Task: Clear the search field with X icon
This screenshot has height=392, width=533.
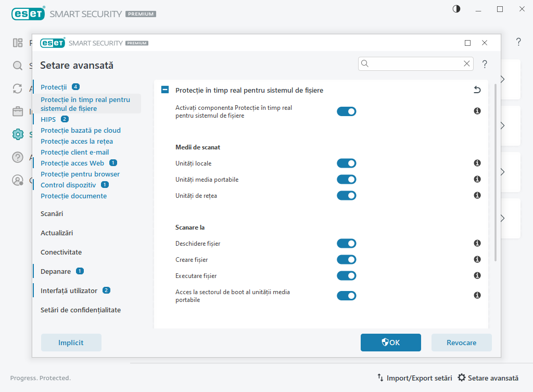Action: pos(466,64)
